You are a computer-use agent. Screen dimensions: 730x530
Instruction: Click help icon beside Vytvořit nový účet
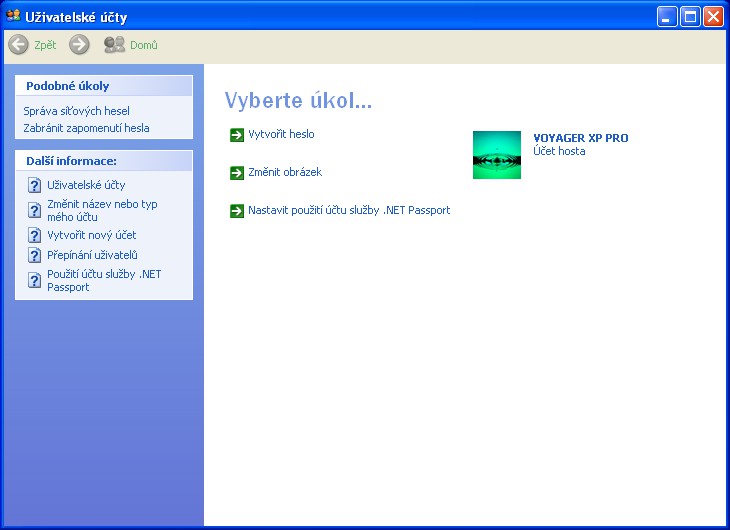(34, 235)
